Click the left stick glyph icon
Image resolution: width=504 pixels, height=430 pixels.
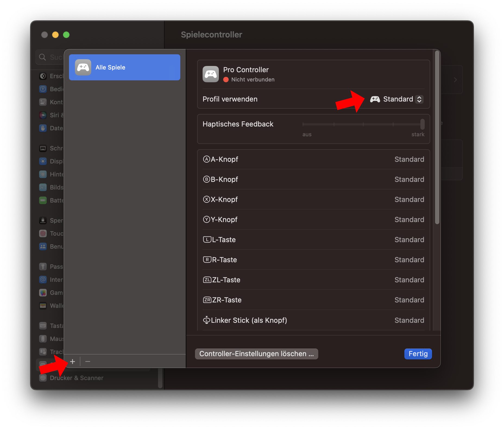click(x=207, y=320)
